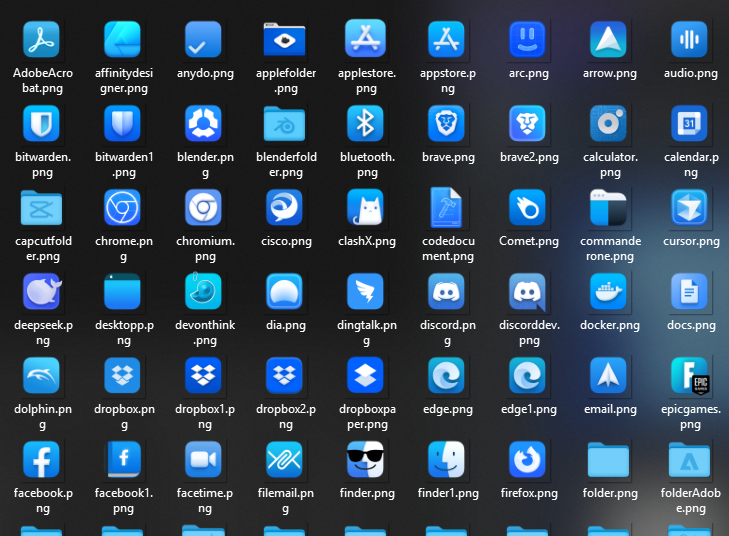Select the finder.png sunglasses icon
This screenshot has width=729, height=536.
point(365,460)
